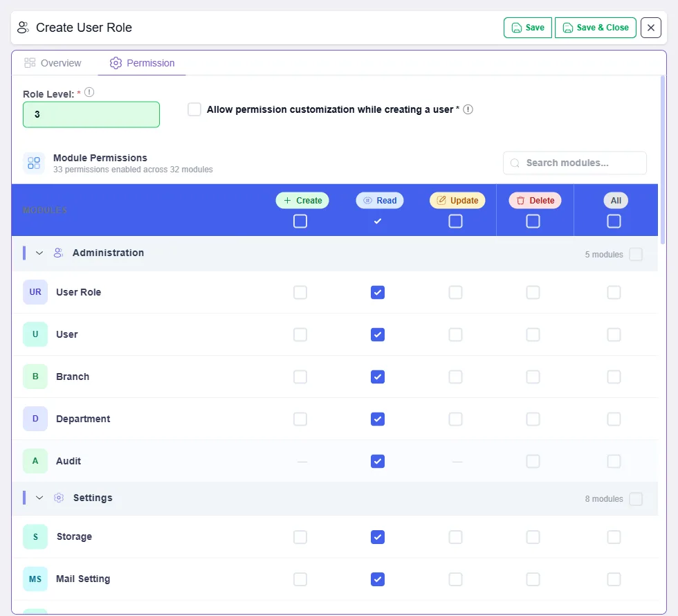The width and height of the screenshot is (678, 616).
Task: Click the Search modules field
Action: pos(575,163)
